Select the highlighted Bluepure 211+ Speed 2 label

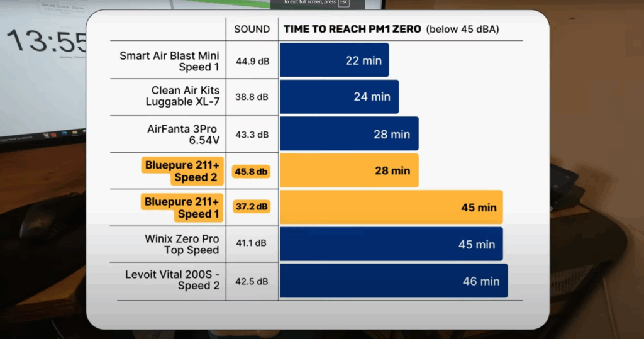coord(182,171)
